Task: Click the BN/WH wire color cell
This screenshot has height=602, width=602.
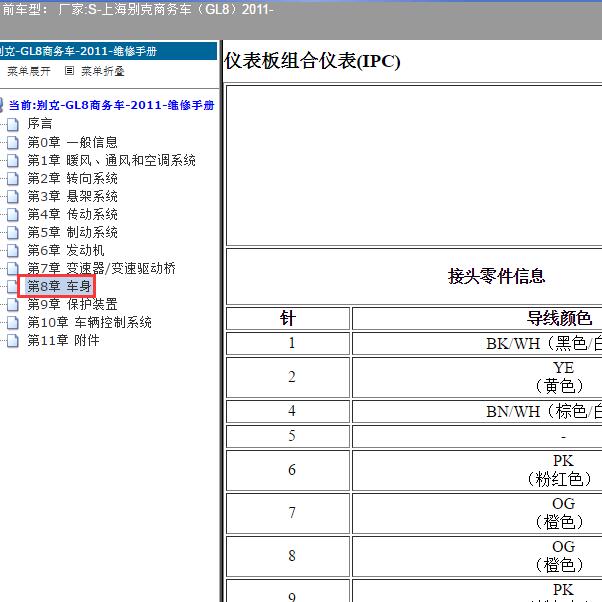Action: 477,411
